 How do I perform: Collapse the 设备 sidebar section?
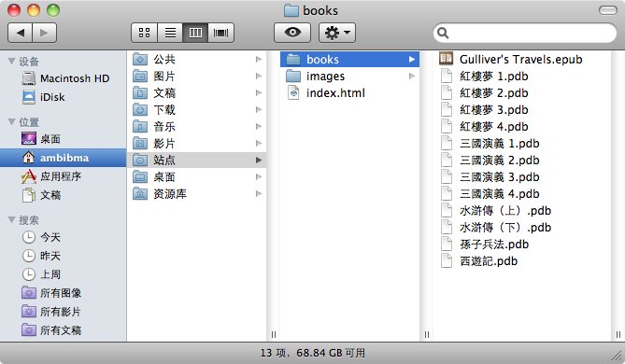tap(12, 62)
